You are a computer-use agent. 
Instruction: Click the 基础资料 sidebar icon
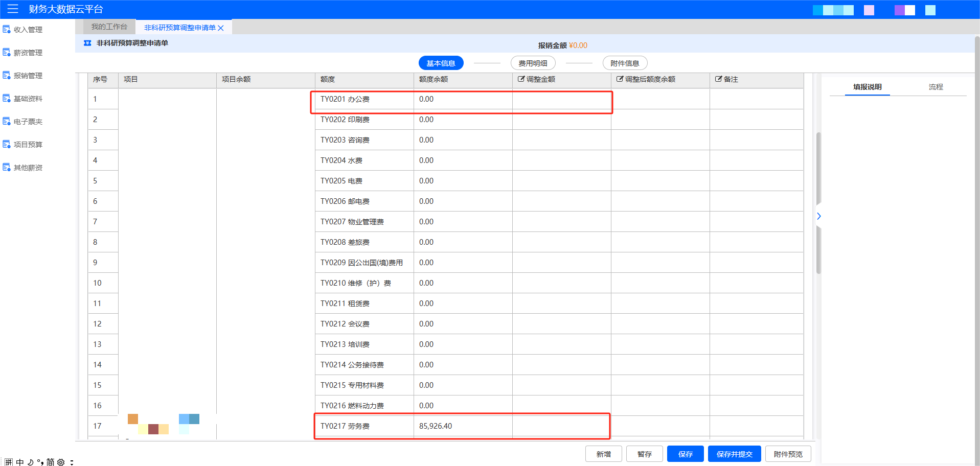tap(7, 99)
